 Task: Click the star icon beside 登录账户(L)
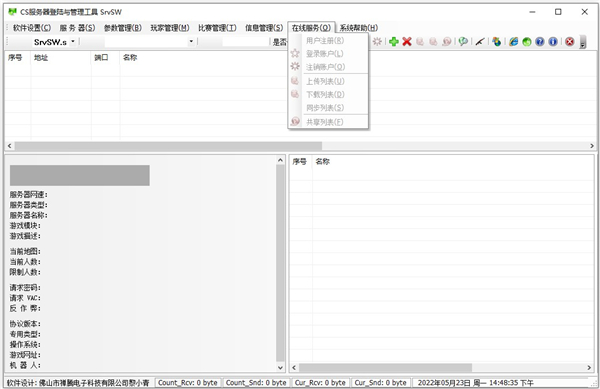(295, 54)
